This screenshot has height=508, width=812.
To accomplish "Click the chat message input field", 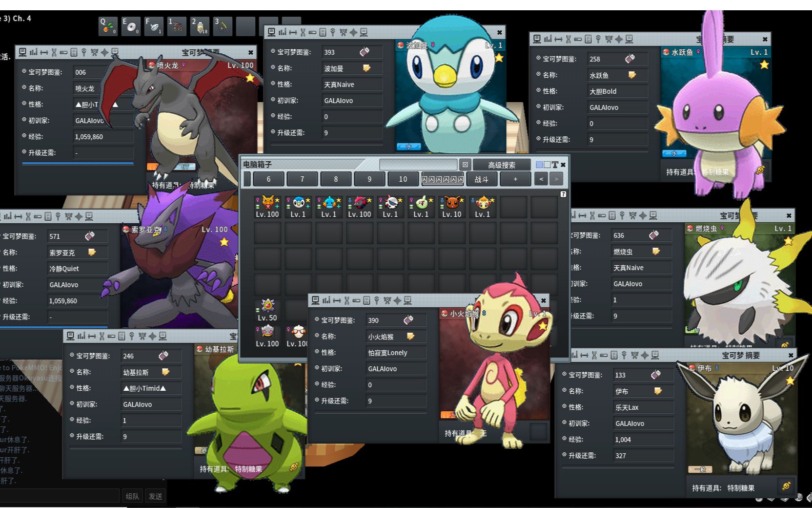I will [x=60, y=496].
